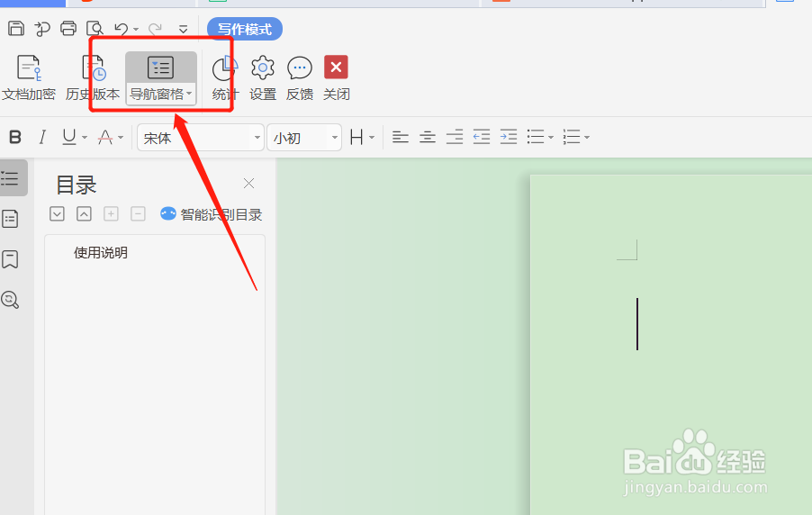812x515 pixels.
Task: Toggle Italic formatting
Action: coord(42,137)
